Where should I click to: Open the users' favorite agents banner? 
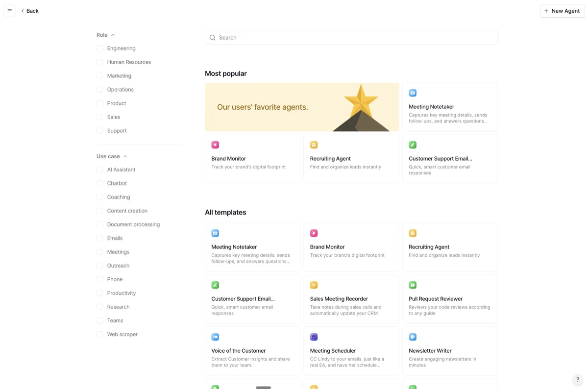(302, 107)
